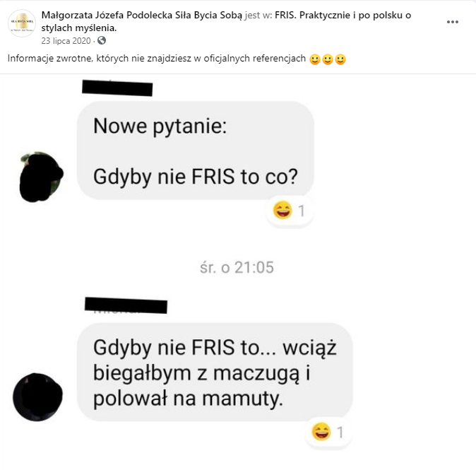Click the '23 lipca 2020' post date

click(66, 41)
